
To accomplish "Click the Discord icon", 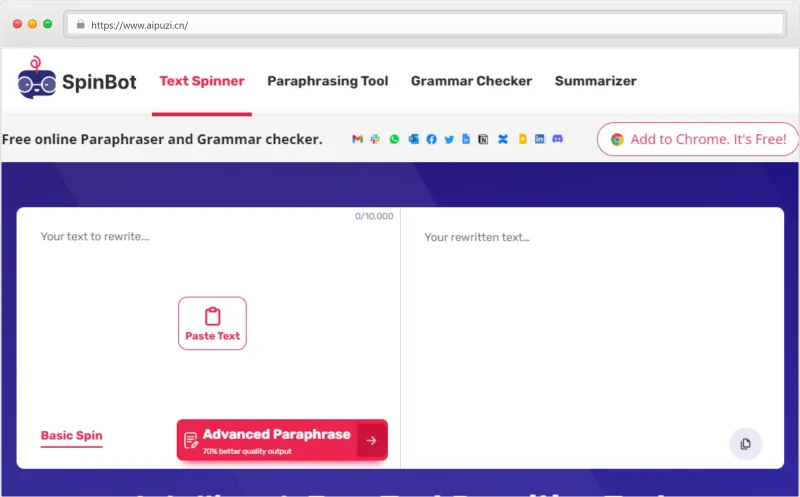I will pos(558,139).
